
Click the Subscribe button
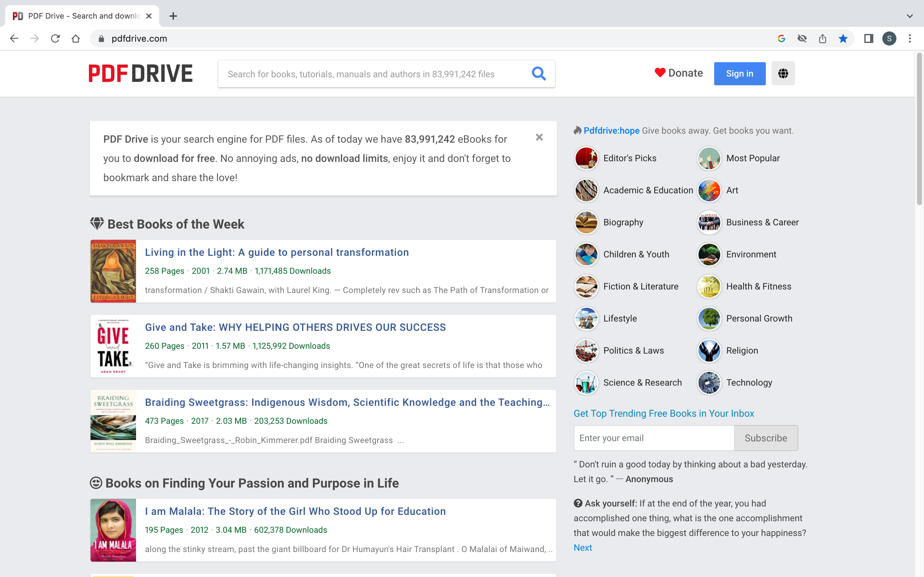point(766,438)
